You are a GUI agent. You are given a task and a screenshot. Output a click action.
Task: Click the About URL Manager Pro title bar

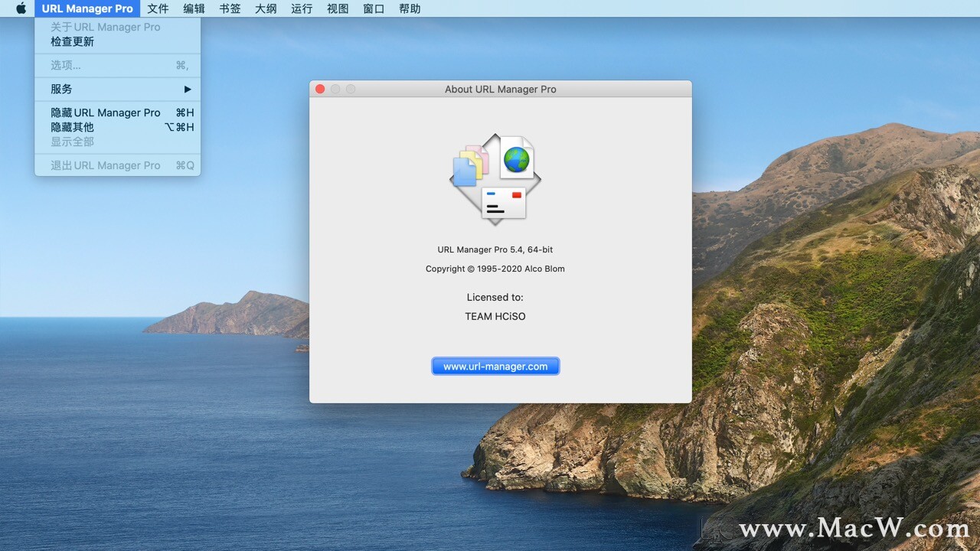pyautogui.click(x=501, y=89)
